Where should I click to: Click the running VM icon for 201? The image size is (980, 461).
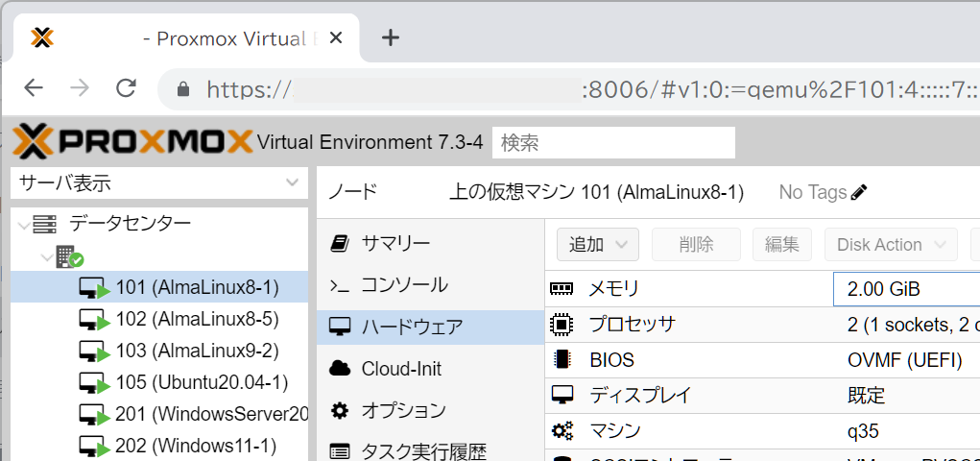(x=94, y=415)
